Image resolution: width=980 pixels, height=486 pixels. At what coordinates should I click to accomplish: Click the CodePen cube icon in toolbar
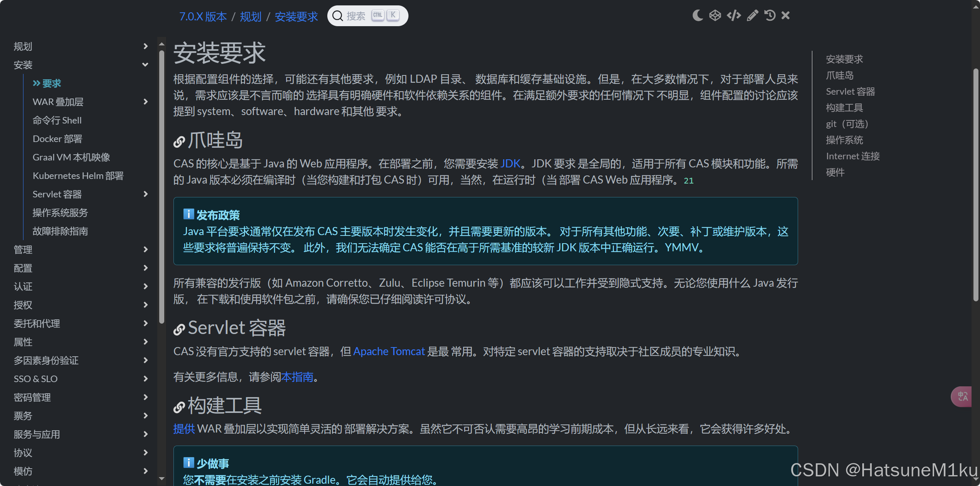click(715, 15)
